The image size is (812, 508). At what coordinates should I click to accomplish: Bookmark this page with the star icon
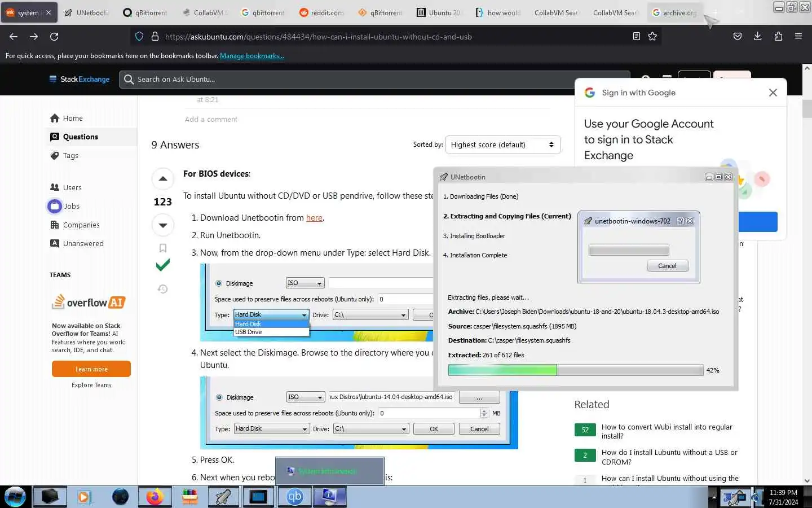[652, 37]
